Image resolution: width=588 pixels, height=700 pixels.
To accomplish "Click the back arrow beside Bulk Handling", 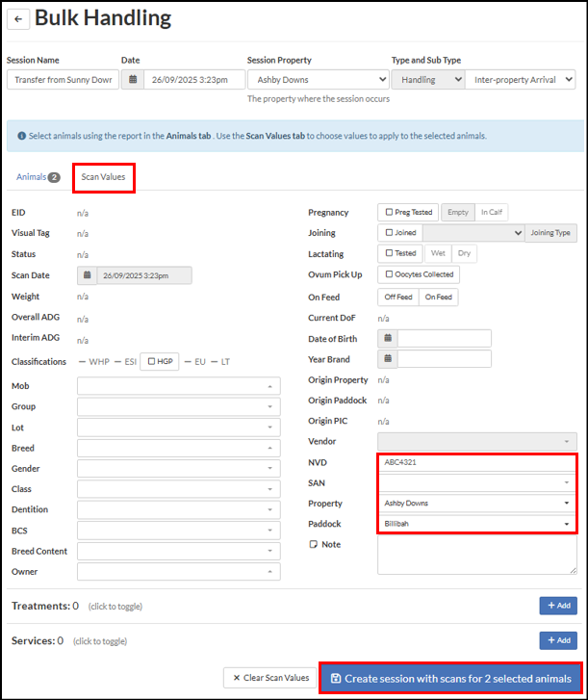I will (17, 19).
